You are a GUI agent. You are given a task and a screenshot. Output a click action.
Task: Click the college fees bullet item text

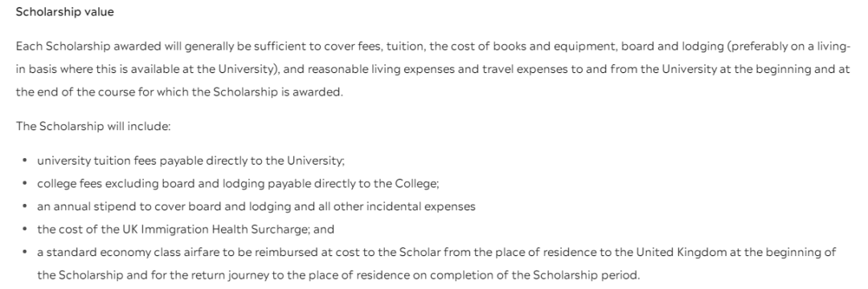(x=238, y=184)
